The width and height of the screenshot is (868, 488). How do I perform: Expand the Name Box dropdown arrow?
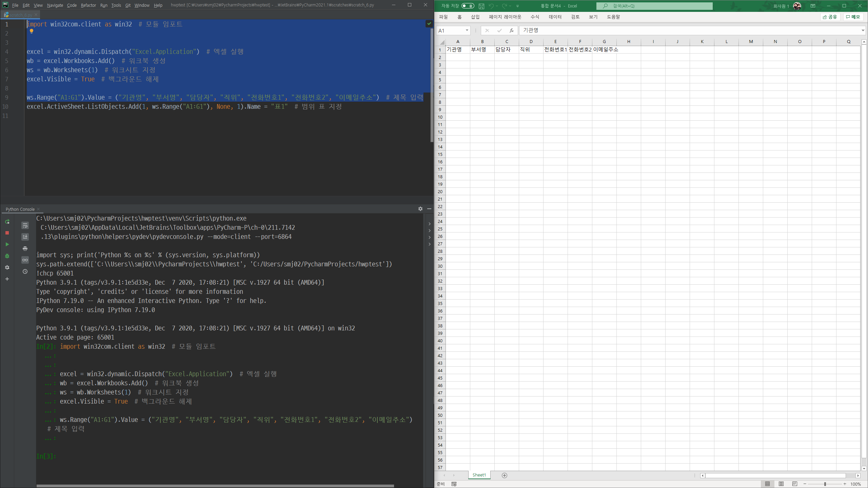[467, 30]
